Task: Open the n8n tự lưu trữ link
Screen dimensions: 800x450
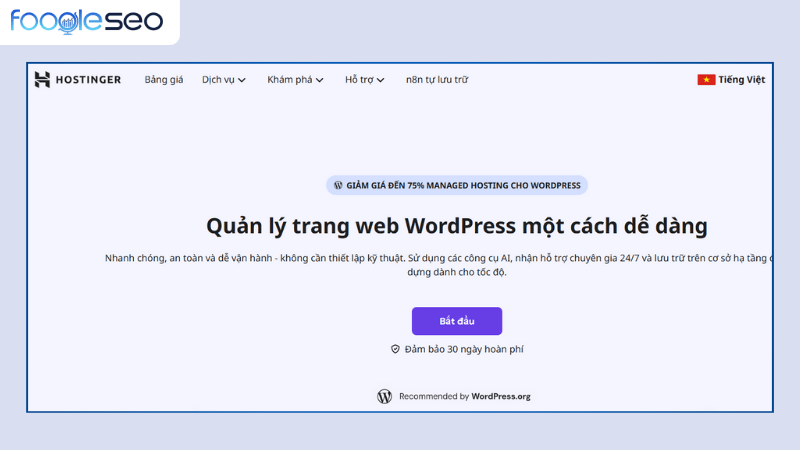Action: [437, 80]
